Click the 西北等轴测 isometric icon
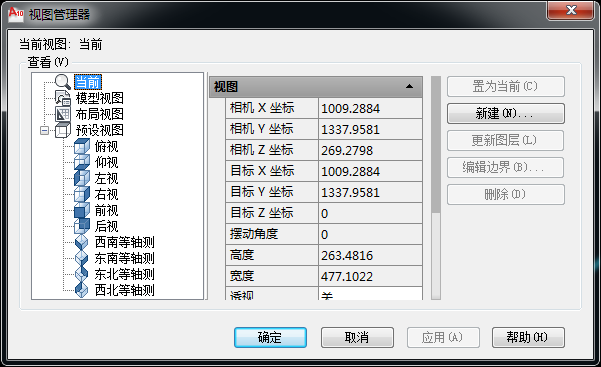Screen dimensions: 601x367 [82, 290]
